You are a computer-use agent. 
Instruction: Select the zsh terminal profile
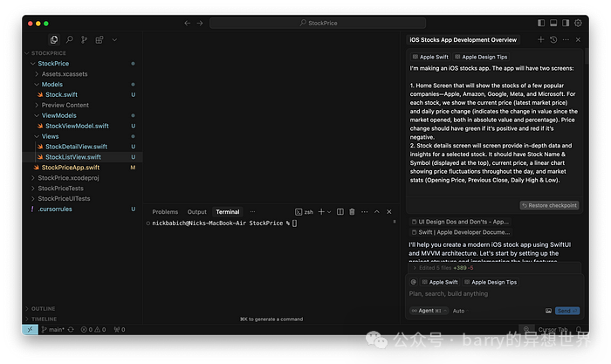pos(304,212)
